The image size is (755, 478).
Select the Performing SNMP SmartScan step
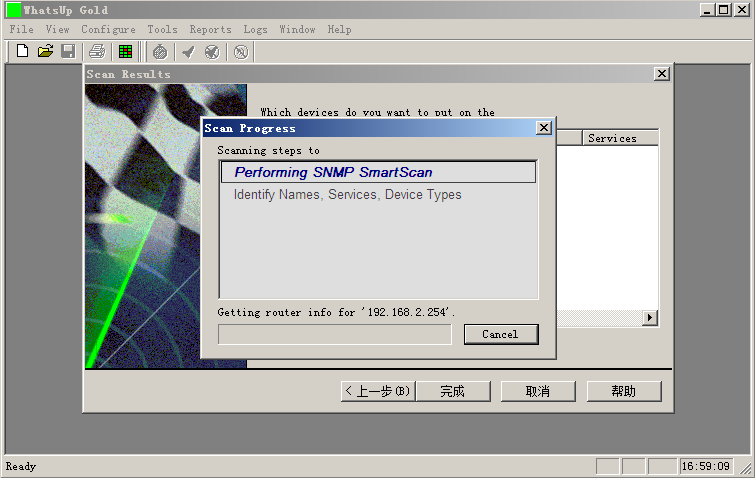[x=378, y=172]
